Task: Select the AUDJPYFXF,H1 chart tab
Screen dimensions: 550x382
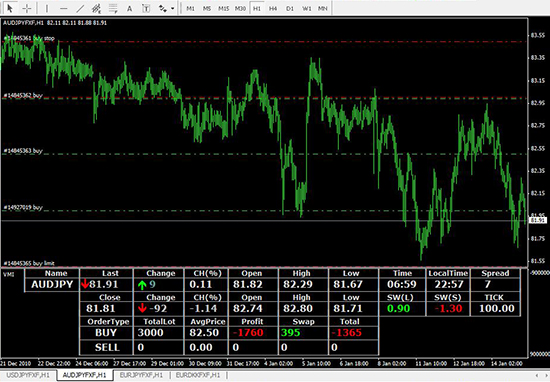Action: click(85, 375)
